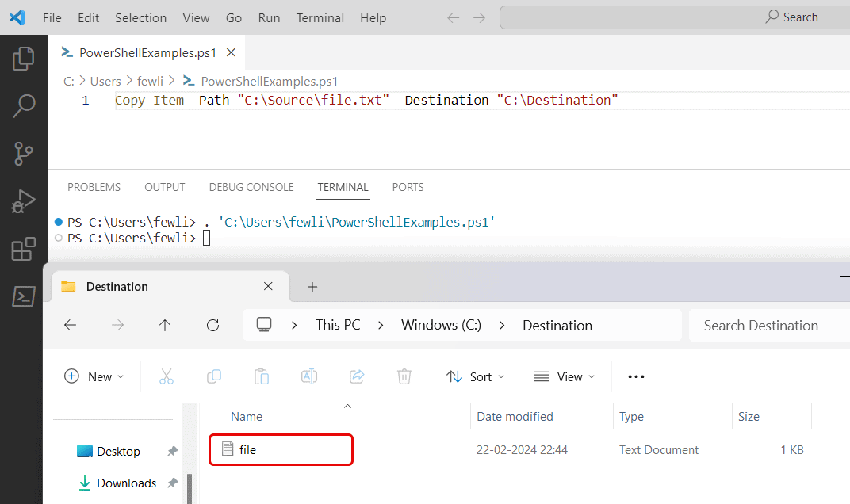Open the Extensions view

(23, 248)
